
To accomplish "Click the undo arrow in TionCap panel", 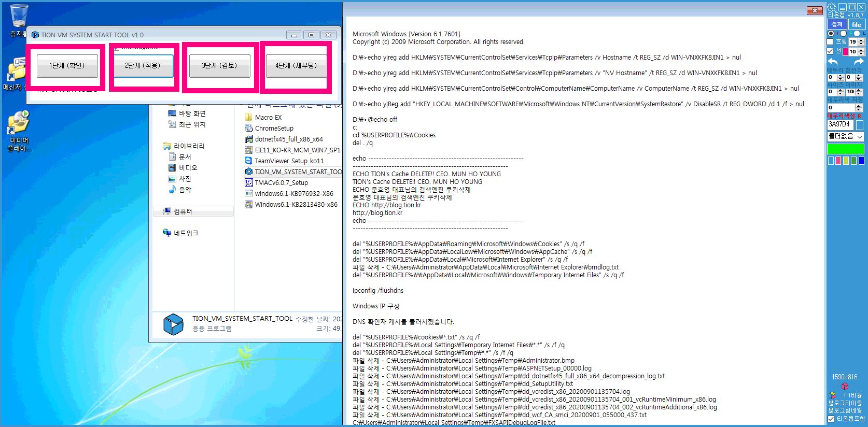I will (832, 62).
